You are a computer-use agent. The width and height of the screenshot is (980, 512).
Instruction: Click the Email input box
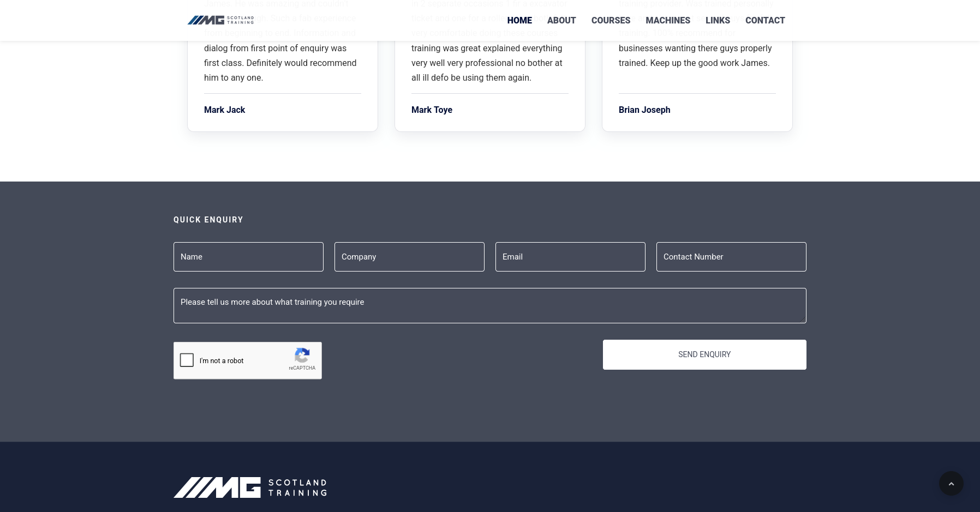pyautogui.click(x=570, y=257)
